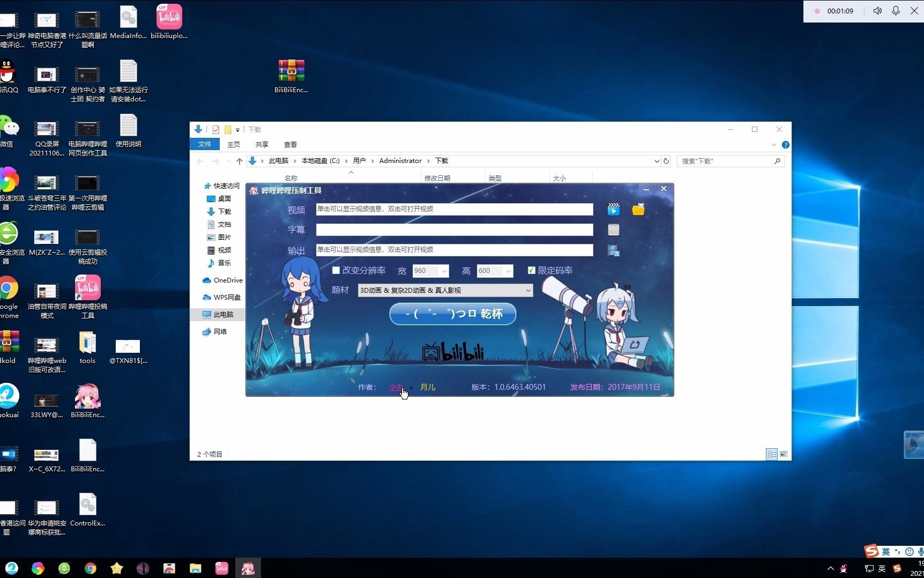Click the 字幕 subtitle path field

pyautogui.click(x=454, y=229)
